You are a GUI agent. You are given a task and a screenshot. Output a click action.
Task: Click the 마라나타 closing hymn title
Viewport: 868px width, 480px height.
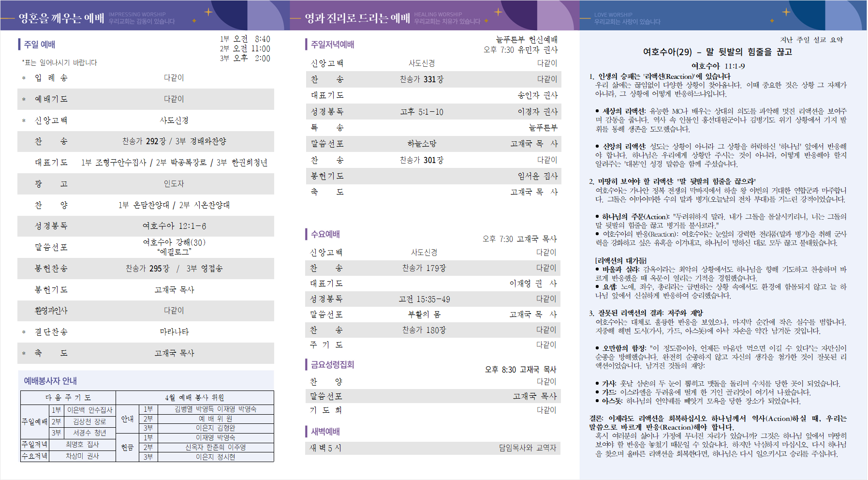tap(174, 332)
